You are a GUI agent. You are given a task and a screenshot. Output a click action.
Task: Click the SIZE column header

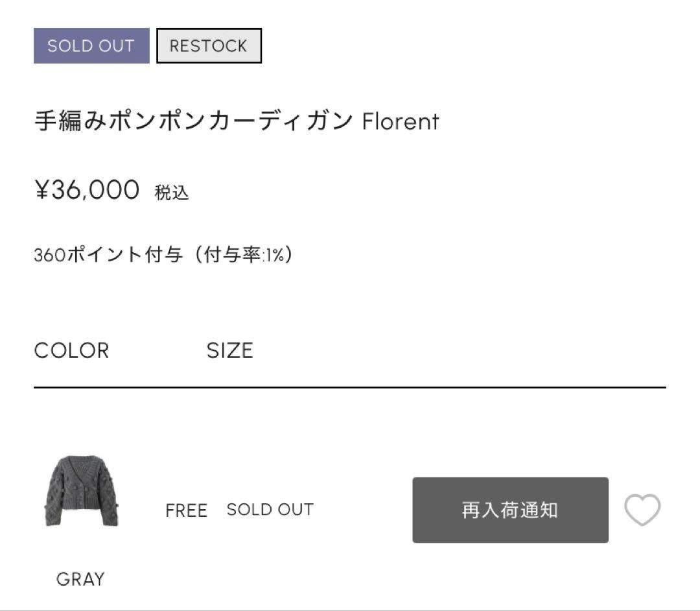pos(229,351)
